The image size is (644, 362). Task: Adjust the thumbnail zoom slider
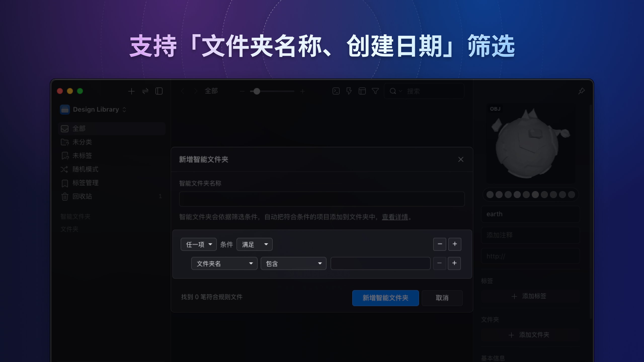pyautogui.click(x=257, y=91)
